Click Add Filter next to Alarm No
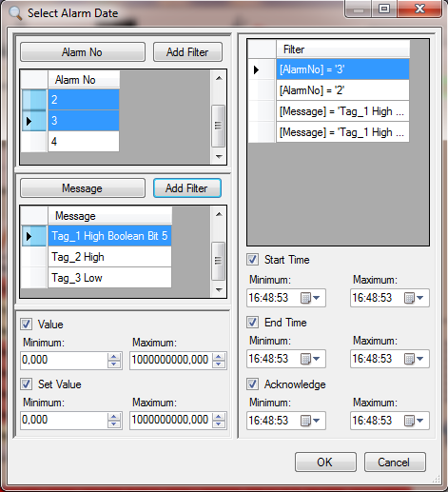The width and height of the screenshot is (448, 492). 187,52
